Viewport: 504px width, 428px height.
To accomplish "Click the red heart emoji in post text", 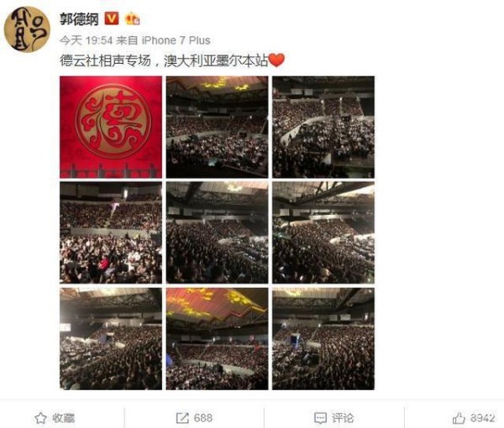I will coord(276,60).
